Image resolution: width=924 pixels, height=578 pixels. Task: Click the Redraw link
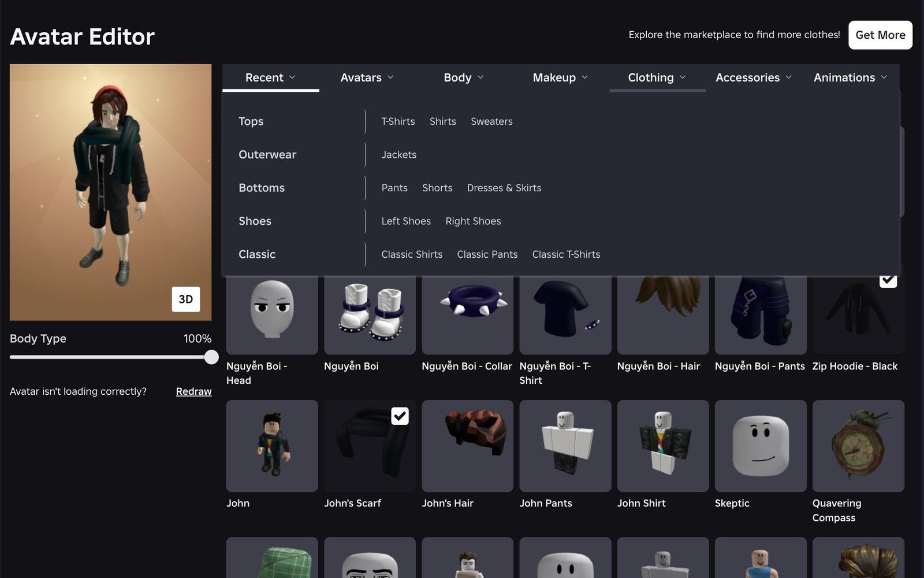point(194,391)
